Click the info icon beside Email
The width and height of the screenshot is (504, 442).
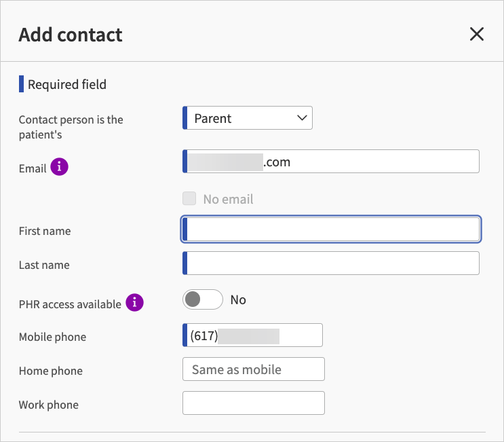(x=60, y=166)
